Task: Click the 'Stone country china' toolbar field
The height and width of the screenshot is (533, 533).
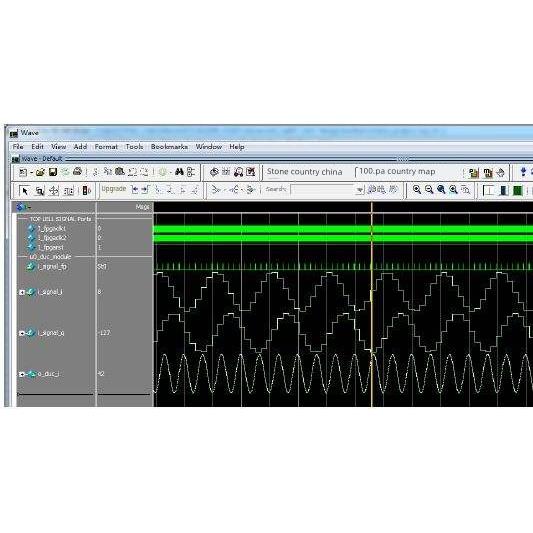Action: click(305, 172)
